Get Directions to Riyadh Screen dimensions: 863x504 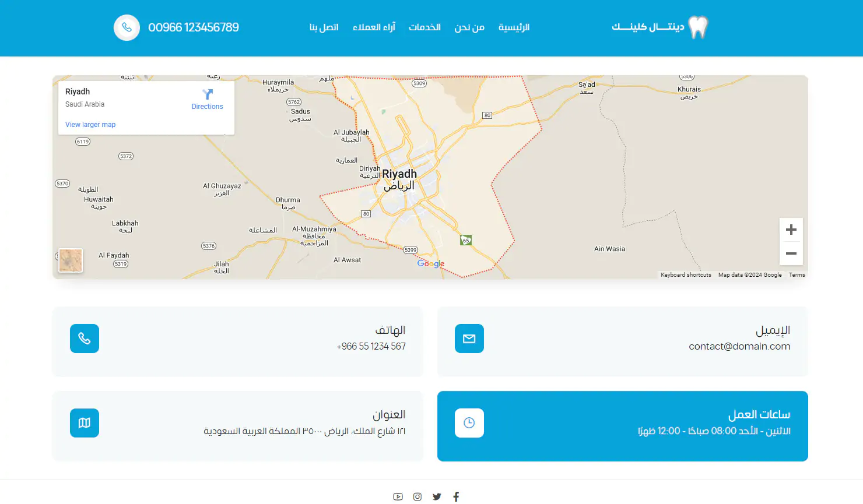(x=207, y=99)
